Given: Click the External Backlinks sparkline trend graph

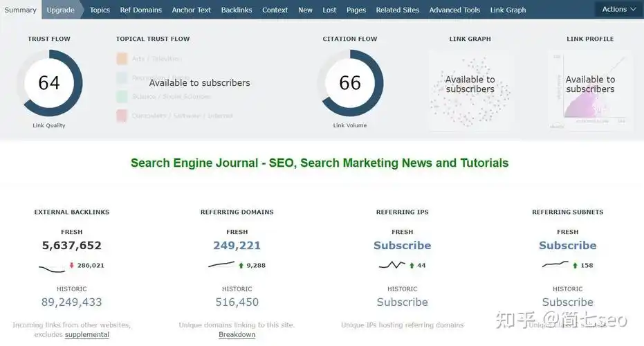Looking at the screenshot, I should click(52, 267).
